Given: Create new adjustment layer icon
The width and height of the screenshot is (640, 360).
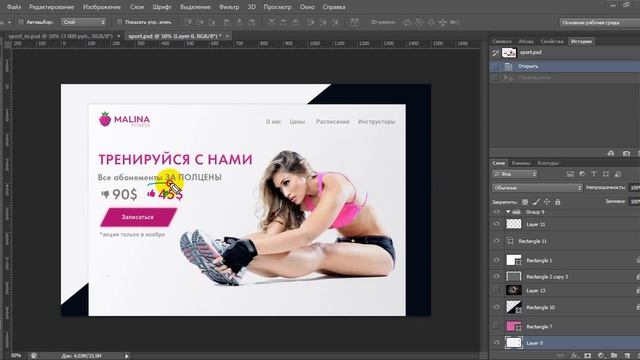Looking at the screenshot, I should click(x=601, y=356).
